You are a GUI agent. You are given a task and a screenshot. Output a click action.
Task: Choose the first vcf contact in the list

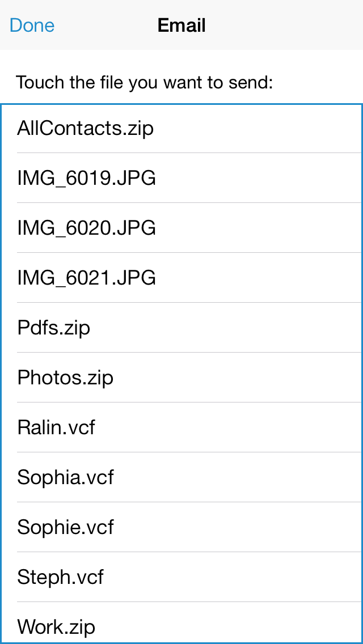56,427
